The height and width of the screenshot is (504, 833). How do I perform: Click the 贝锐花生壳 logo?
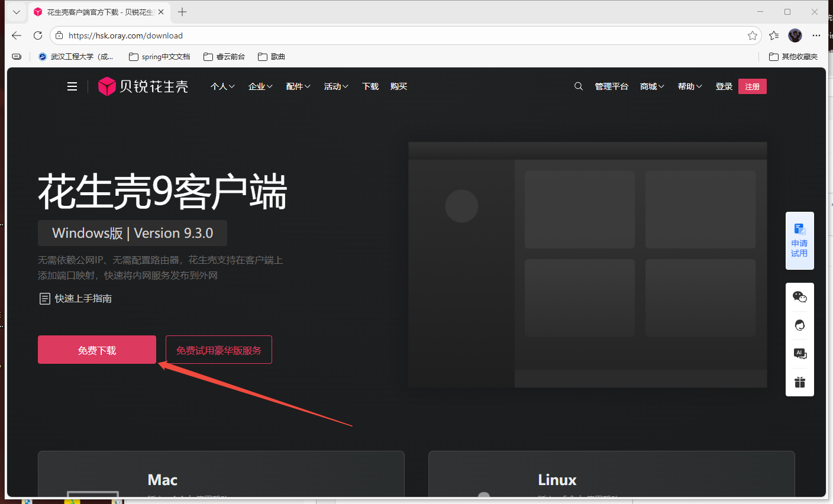[143, 86]
